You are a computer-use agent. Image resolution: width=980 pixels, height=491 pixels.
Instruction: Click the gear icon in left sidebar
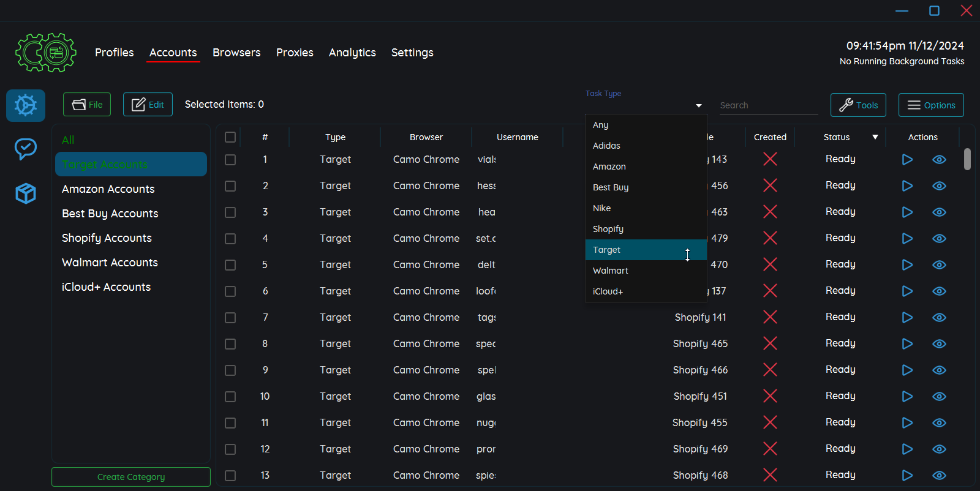(26, 105)
